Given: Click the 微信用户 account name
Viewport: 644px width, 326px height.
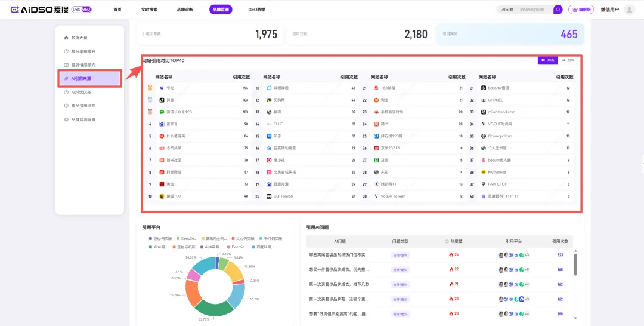Looking at the screenshot, I should [x=609, y=10].
